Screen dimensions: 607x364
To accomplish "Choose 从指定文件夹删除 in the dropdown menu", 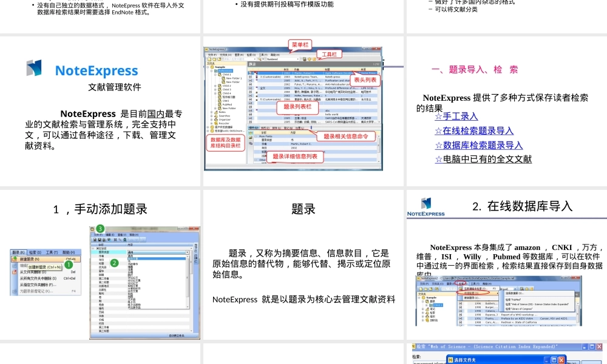I will tap(46, 285).
